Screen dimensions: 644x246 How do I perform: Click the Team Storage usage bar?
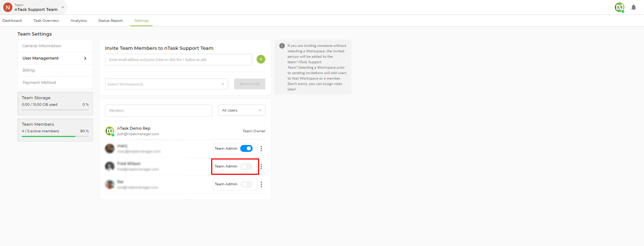click(55, 110)
